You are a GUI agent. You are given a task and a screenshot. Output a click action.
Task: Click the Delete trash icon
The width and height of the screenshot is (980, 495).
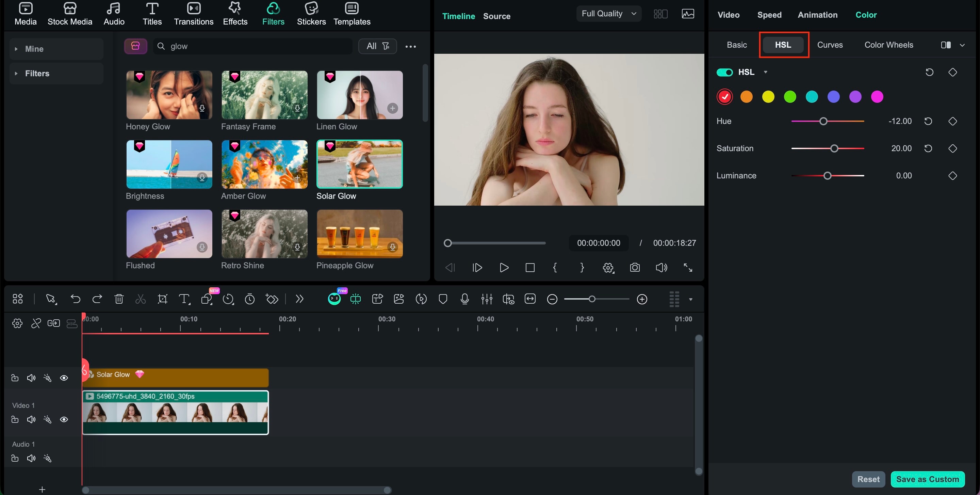[119, 299]
